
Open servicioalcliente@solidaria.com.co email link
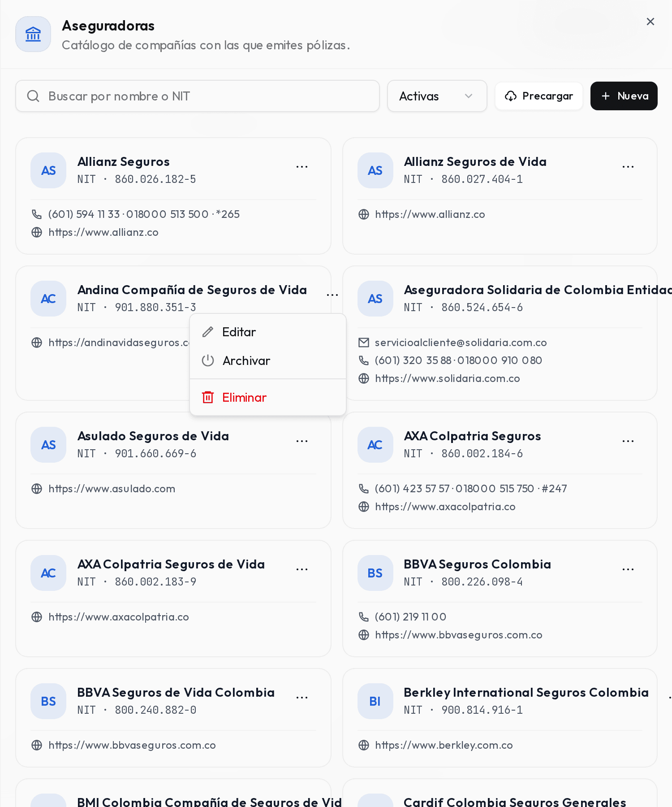pos(461,343)
